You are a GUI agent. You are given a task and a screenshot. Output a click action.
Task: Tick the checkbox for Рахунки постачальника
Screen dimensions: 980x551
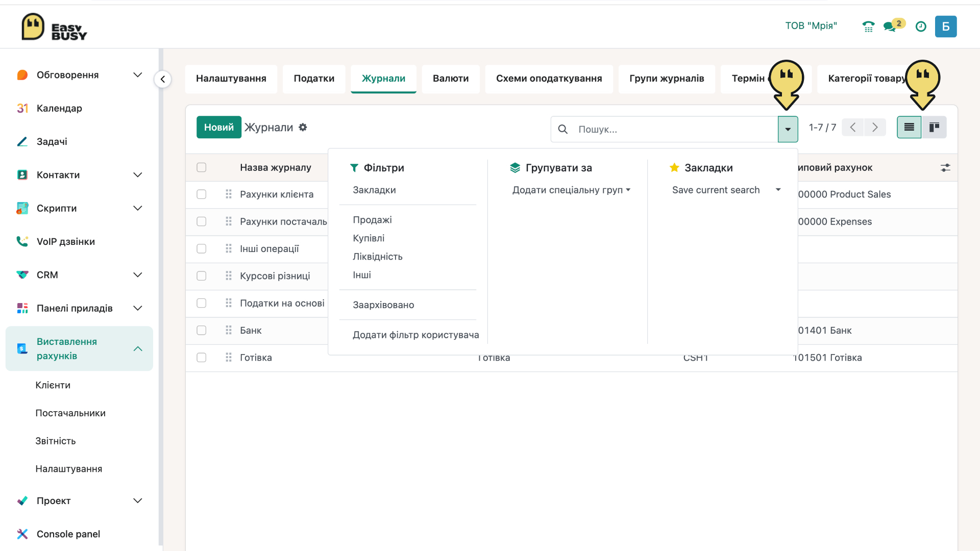(x=202, y=221)
